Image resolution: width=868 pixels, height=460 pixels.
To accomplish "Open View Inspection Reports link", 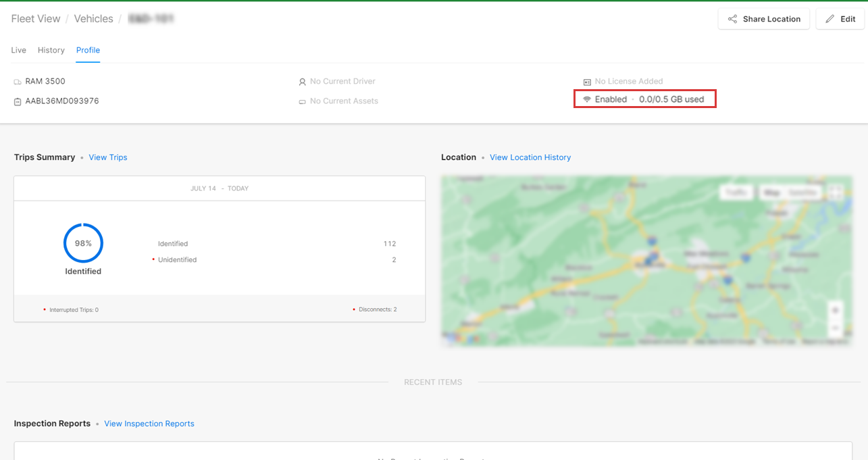I will 149,424.
